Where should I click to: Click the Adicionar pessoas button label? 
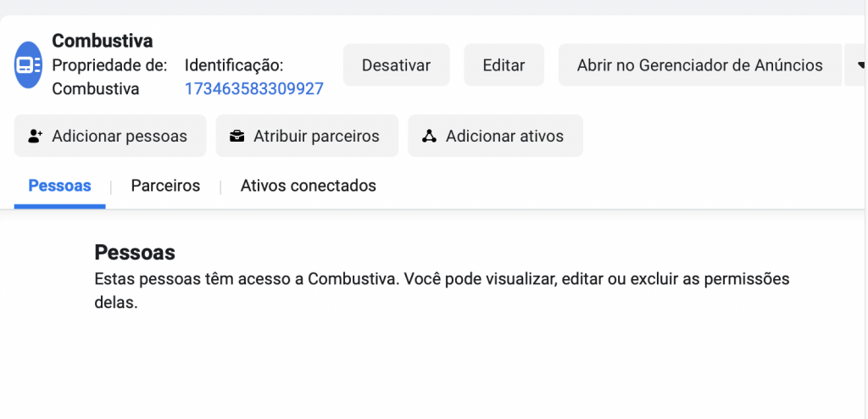point(120,136)
